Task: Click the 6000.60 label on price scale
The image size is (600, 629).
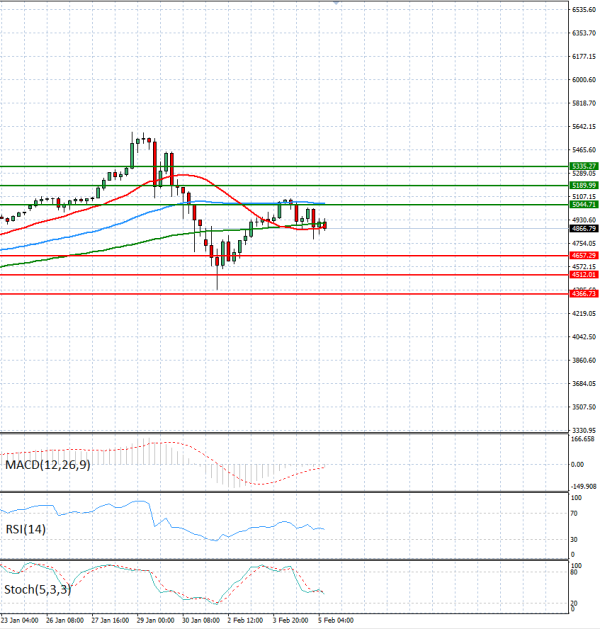Action: 584,80
